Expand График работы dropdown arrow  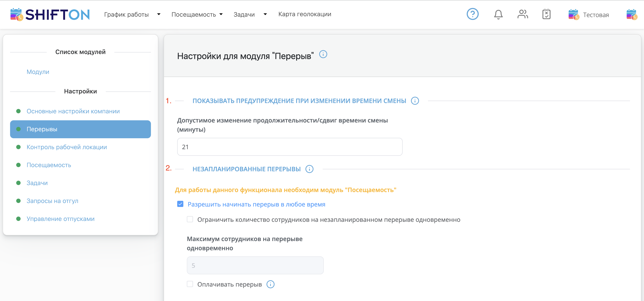tap(159, 14)
